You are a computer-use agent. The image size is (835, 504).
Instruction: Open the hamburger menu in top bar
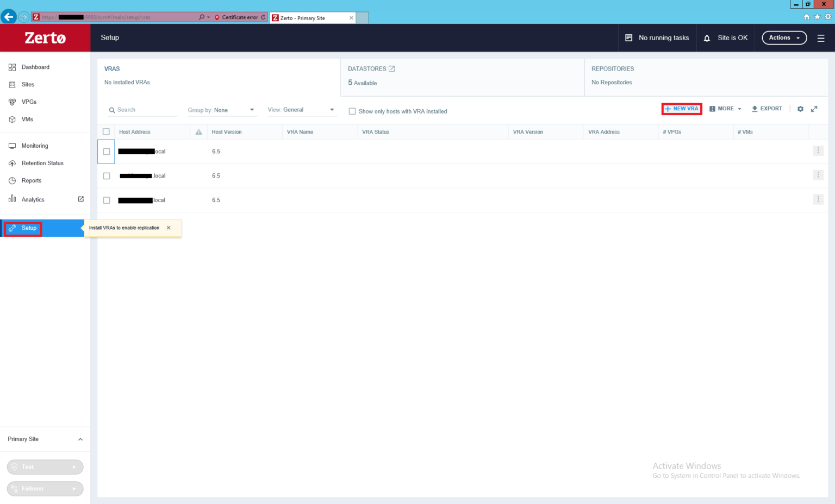pyautogui.click(x=821, y=38)
